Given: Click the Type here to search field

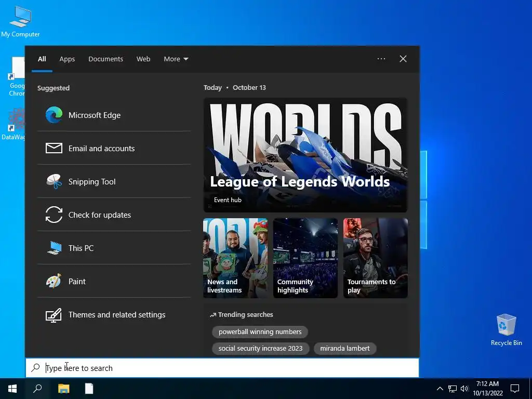Looking at the screenshot, I should coord(222,368).
